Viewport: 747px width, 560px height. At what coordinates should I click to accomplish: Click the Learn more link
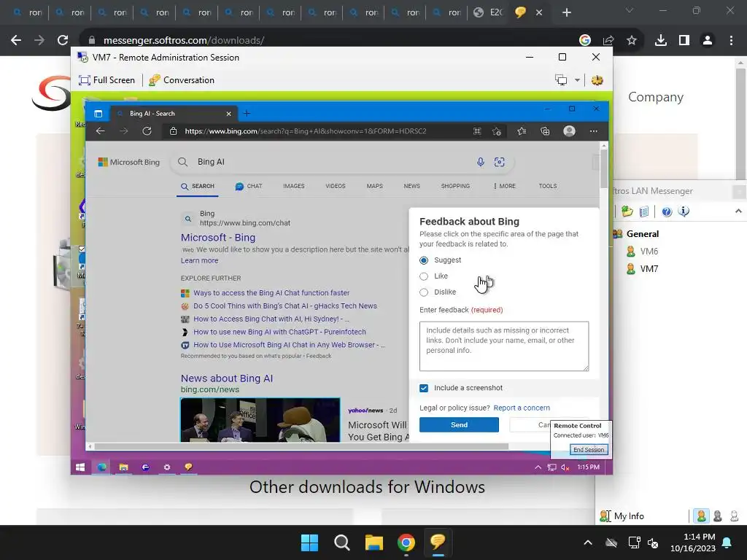click(199, 260)
